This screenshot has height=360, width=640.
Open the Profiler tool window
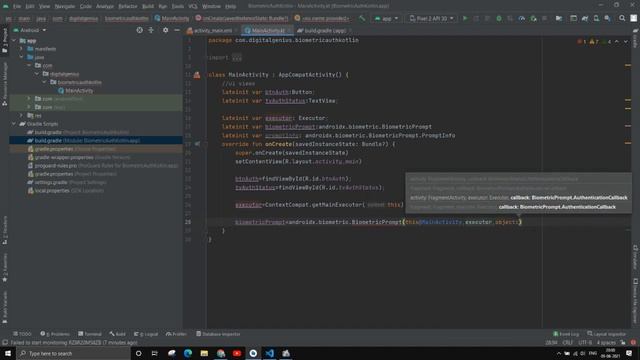click(x=176, y=334)
